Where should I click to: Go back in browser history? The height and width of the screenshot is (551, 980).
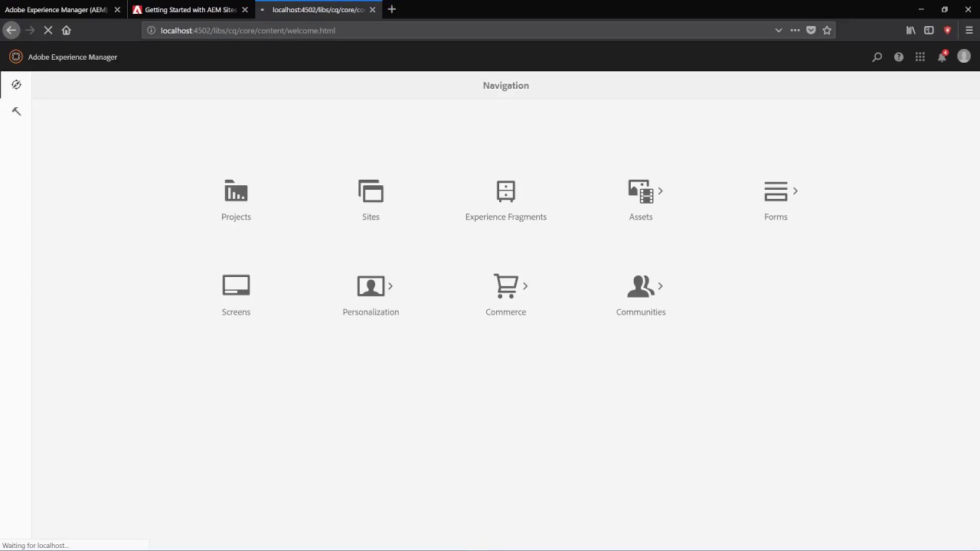(11, 30)
